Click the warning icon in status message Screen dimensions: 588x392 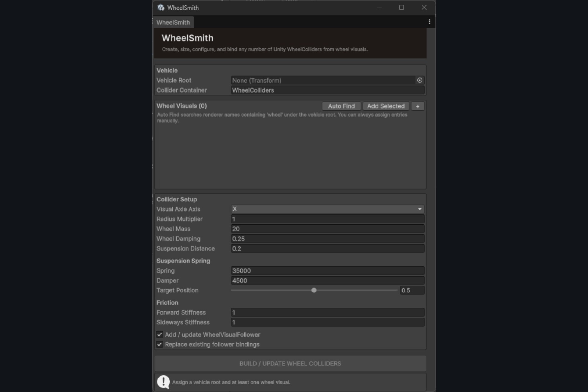[x=163, y=382]
